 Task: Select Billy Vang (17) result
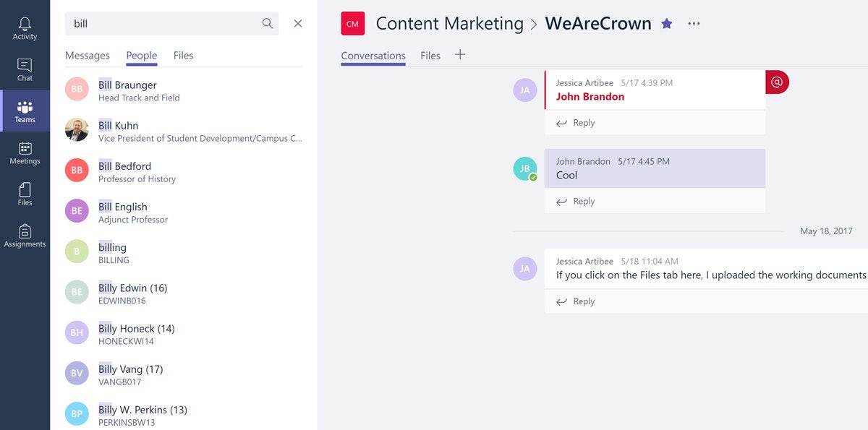(x=184, y=374)
